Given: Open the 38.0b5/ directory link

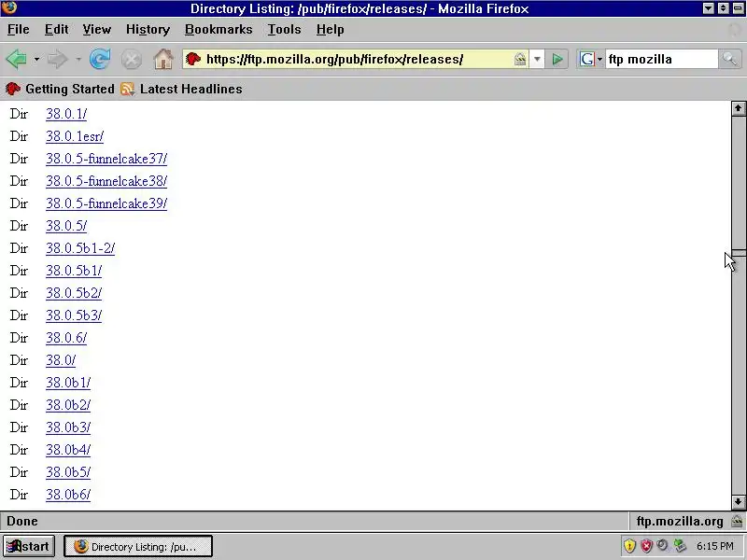Looking at the screenshot, I should [x=67, y=472].
